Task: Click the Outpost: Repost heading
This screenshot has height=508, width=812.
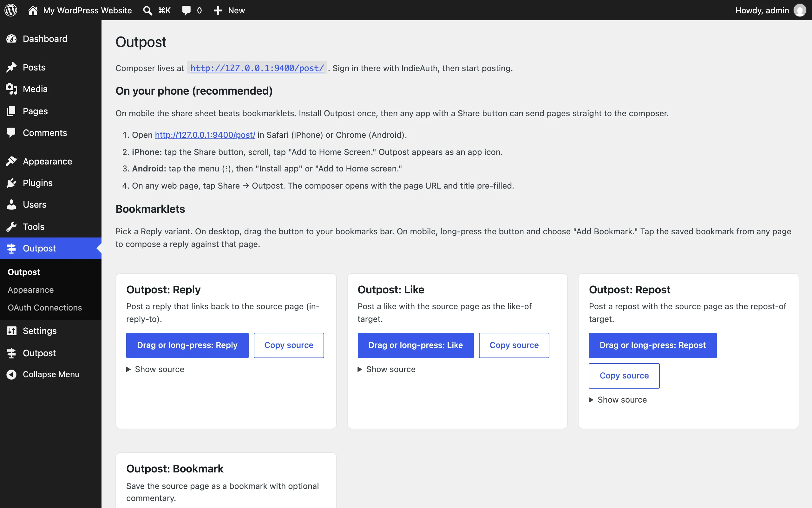Action: point(630,290)
